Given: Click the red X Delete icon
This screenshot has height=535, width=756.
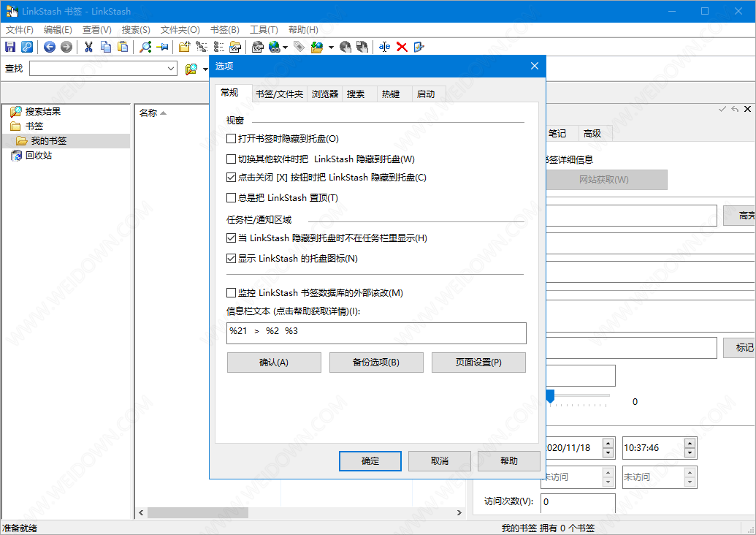Looking at the screenshot, I should (402, 47).
